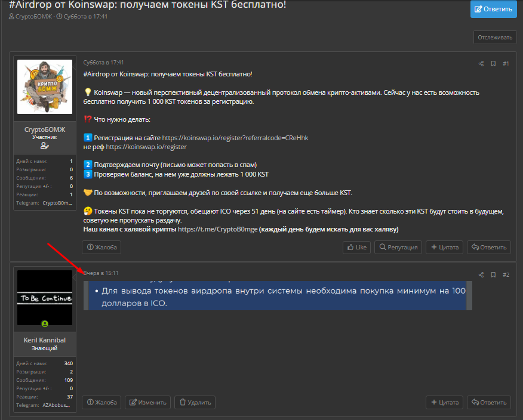The width and height of the screenshot is (523, 420).
Task: Click thread author CryptoБОМЖ under the title
Action: coord(33,16)
